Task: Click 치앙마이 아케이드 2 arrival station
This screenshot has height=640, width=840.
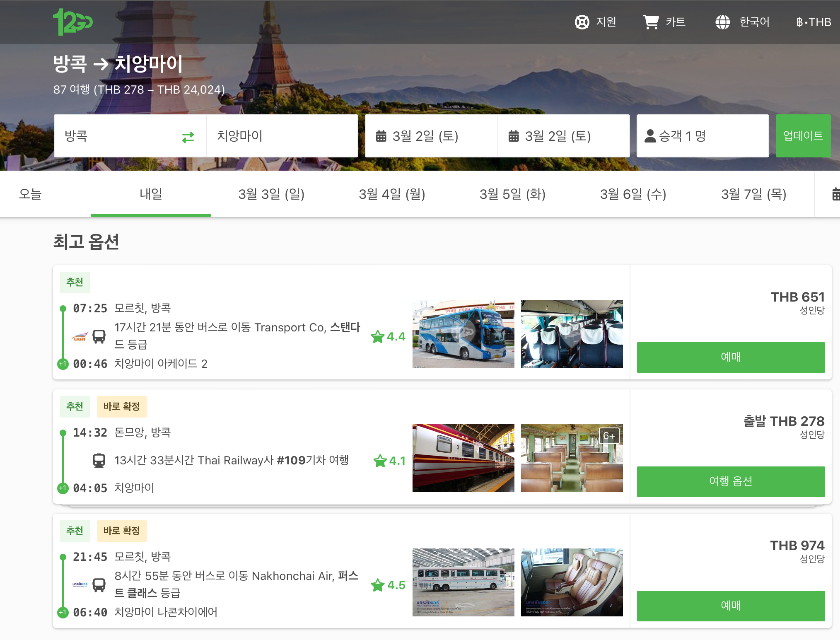Action: [161, 364]
